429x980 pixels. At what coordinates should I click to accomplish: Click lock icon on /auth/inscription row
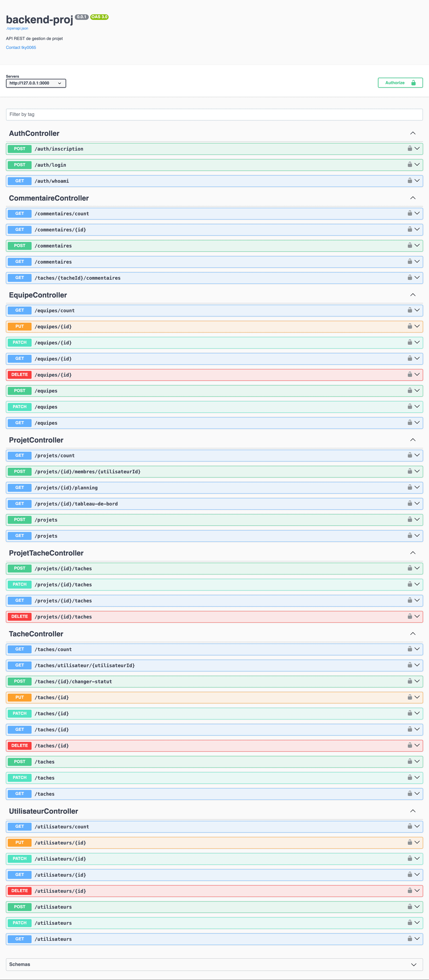coord(410,148)
